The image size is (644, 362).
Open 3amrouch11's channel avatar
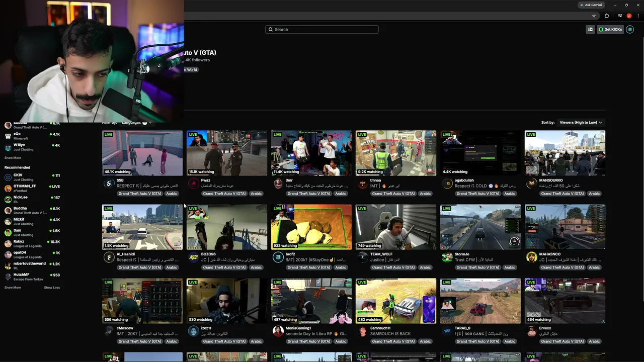click(362, 331)
